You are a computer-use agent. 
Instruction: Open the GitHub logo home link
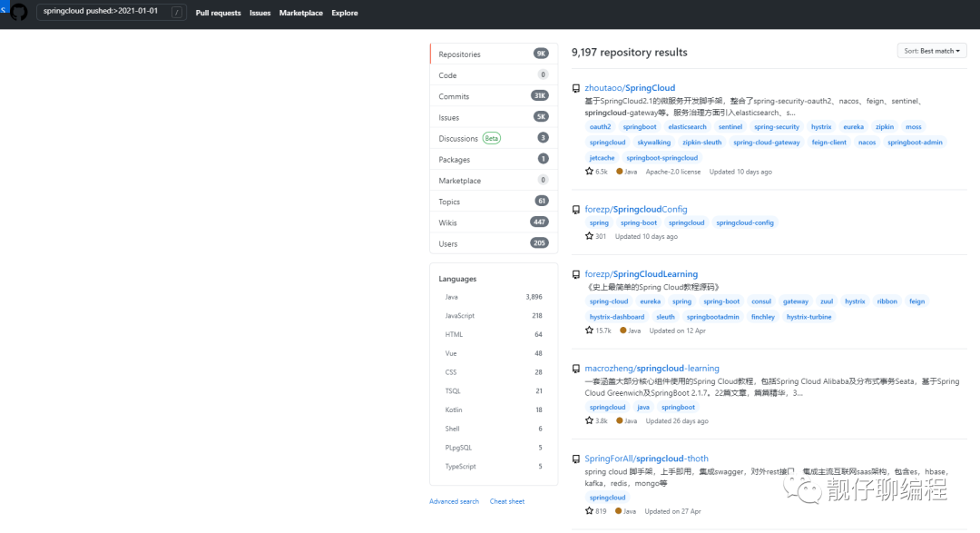[19, 12]
